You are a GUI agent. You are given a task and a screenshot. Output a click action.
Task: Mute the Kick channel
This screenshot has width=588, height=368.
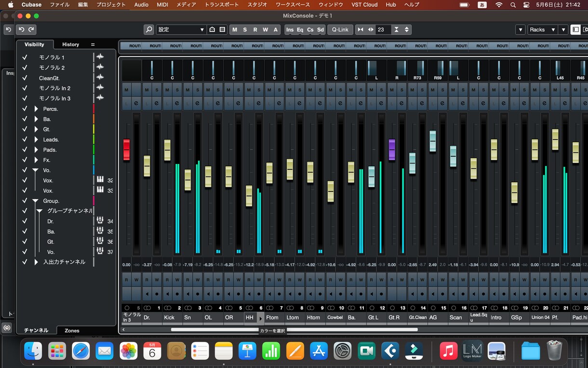tap(167, 90)
